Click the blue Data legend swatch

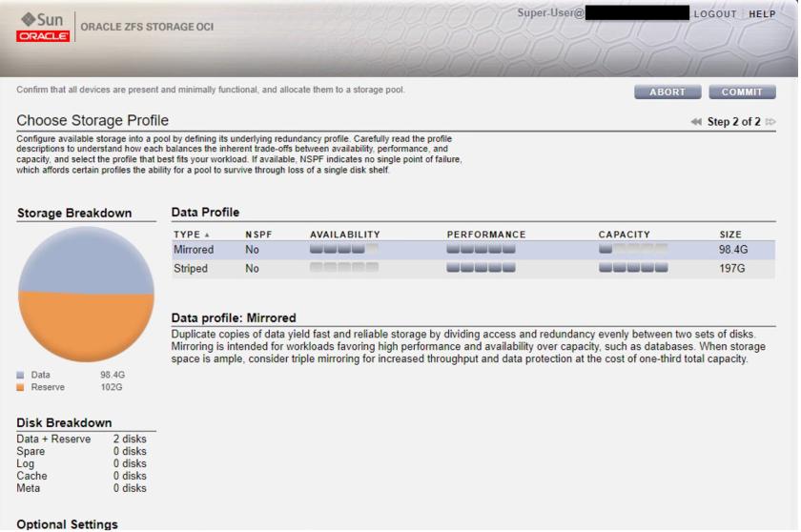tap(20, 376)
